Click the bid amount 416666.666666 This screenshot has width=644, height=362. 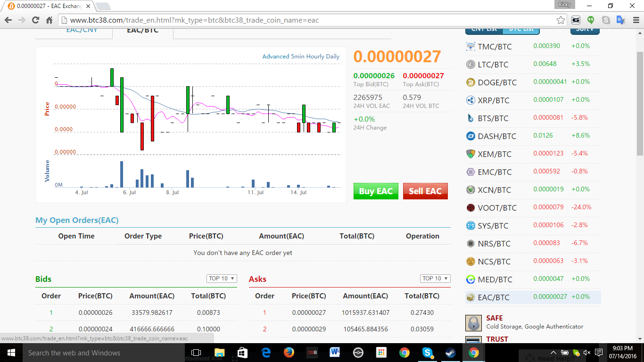[152, 329]
